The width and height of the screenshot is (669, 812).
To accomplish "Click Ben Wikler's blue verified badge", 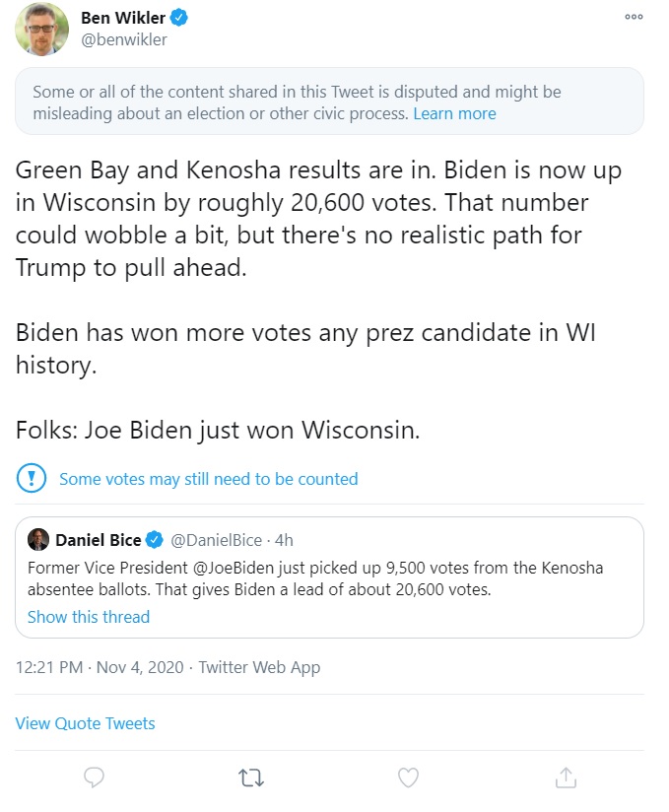I will tap(180, 18).
